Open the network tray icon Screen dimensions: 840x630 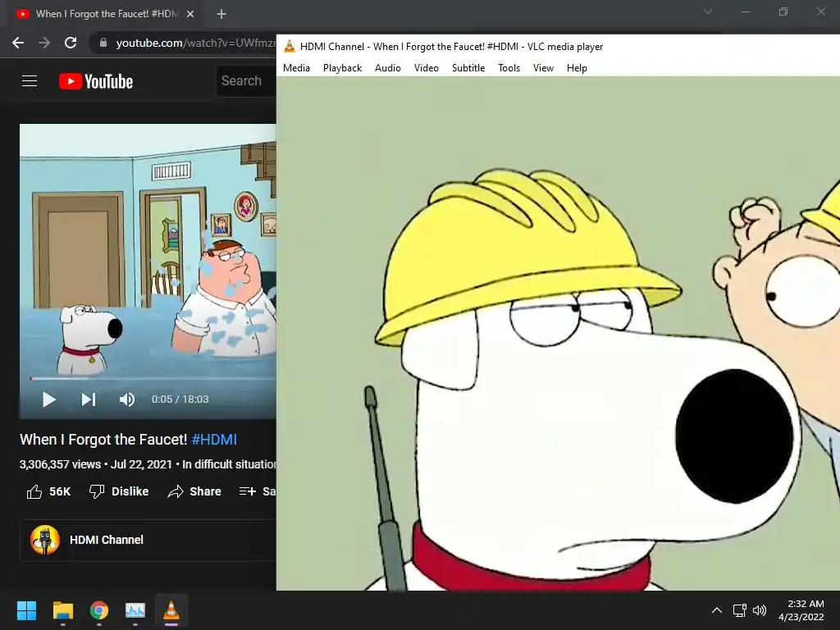click(740, 610)
